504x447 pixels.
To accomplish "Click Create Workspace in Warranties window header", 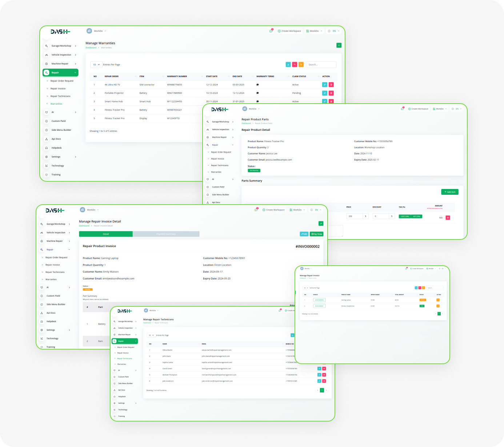I will pos(289,31).
